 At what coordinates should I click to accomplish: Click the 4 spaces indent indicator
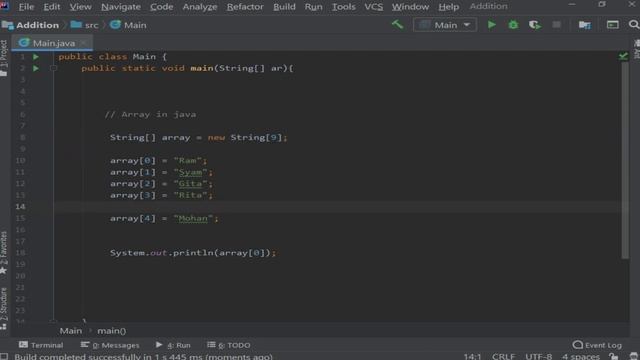pos(580,356)
